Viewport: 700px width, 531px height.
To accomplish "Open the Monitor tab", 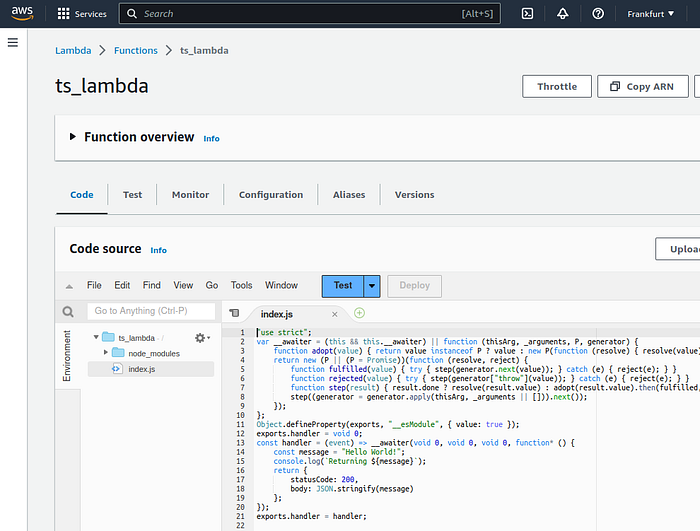I will click(x=190, y=195).
